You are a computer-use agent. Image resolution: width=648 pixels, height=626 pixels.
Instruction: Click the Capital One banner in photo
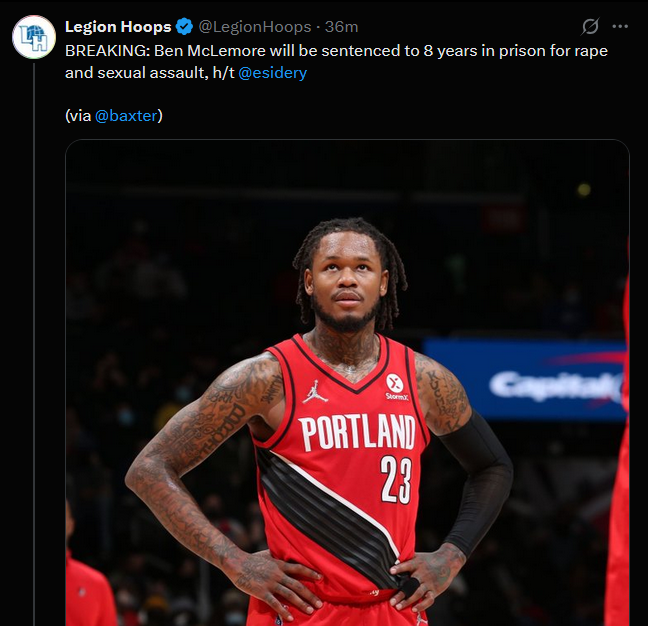[526, 379]
